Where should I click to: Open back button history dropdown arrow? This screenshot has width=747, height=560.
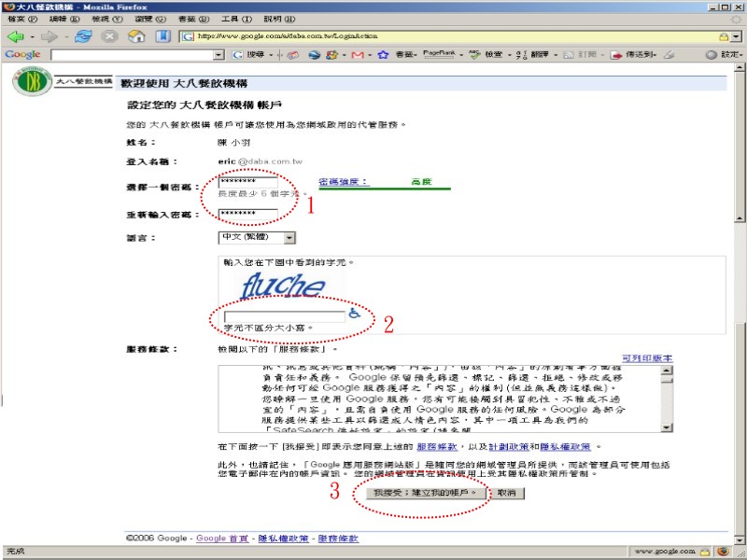(x=33, y=36)
